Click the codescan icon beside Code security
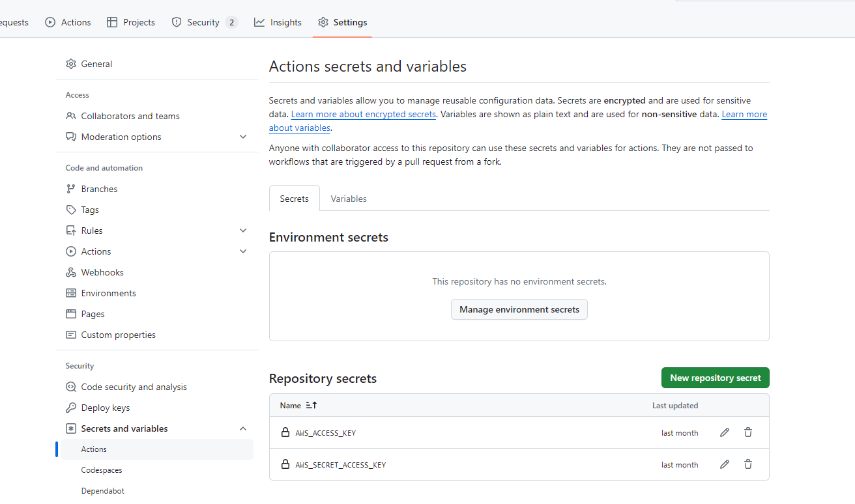Image resolution: width=855 pixels, height=504 pixels. pyautogui.click(x=71, y=387)
